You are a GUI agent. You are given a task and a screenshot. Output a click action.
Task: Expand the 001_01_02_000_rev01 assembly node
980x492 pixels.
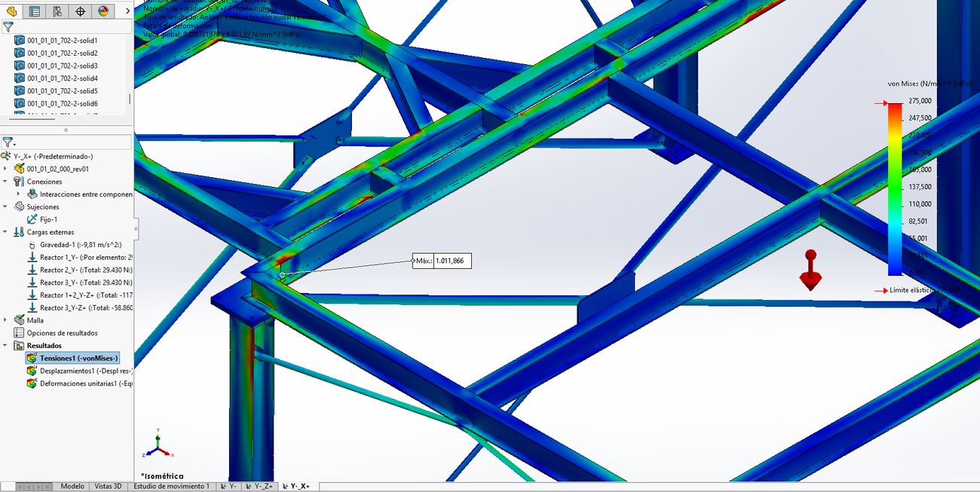click(6, 169)
